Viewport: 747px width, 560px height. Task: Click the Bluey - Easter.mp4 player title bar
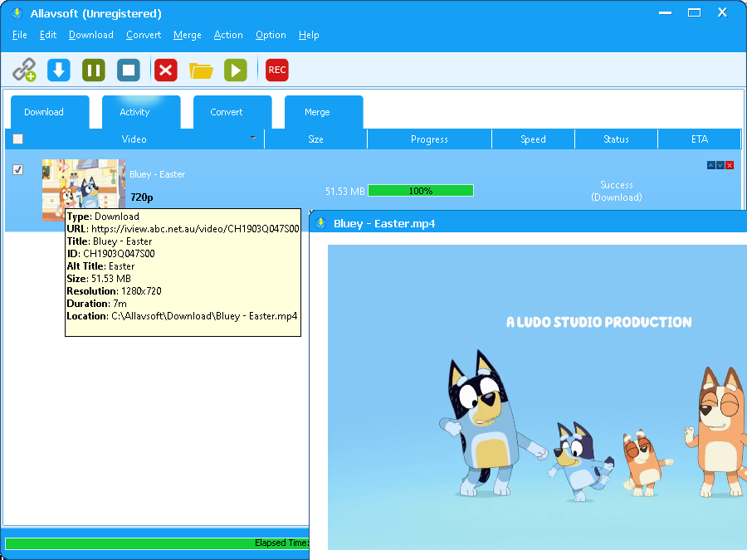pos(529,223)
